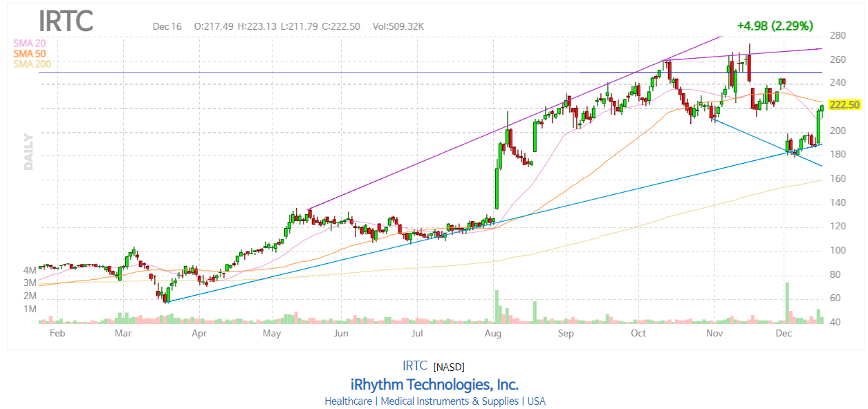Click the 140 price axis label
Image resolution: width=868 pixels, height=409 pixels.
pos(838,203)
